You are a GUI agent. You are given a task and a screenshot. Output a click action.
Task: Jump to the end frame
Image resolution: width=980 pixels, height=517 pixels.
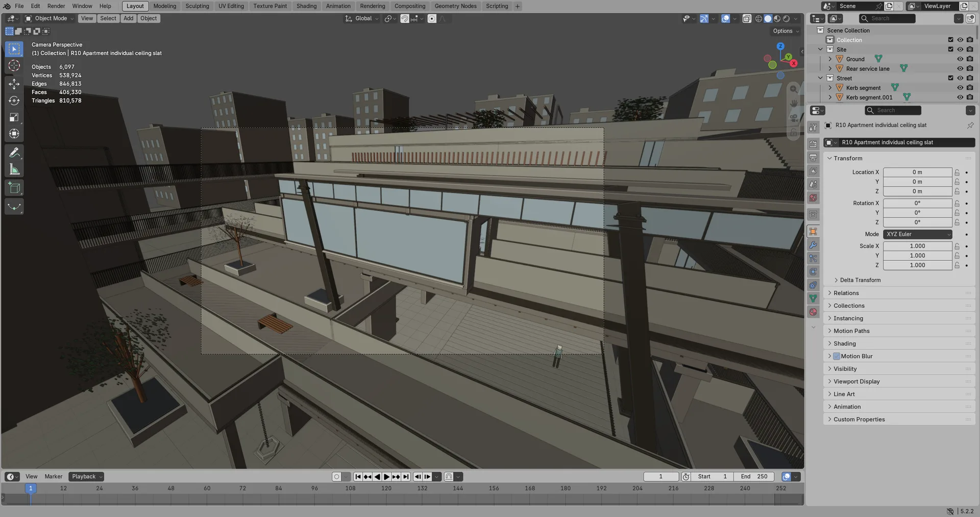point(406,477)
